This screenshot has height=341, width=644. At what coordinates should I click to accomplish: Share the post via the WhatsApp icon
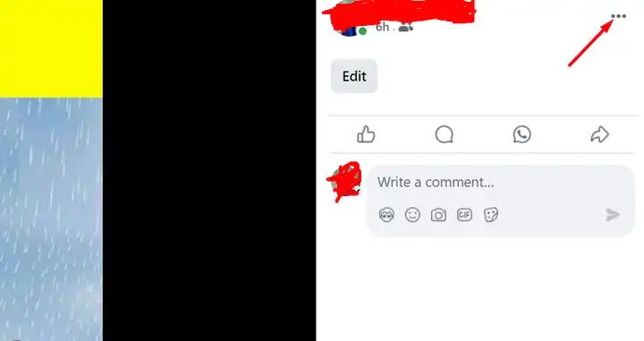click(521, 134)
